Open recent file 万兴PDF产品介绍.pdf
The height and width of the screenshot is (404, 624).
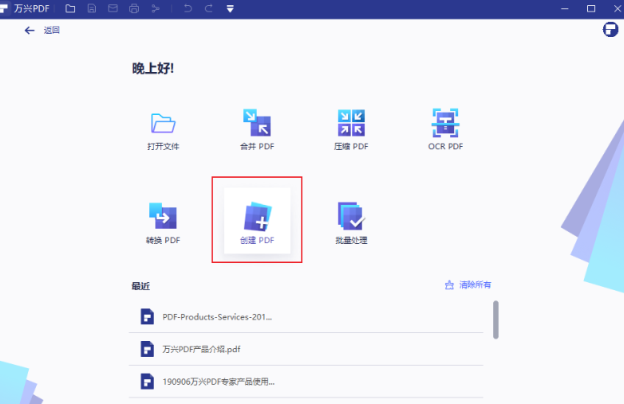point(306,349)
